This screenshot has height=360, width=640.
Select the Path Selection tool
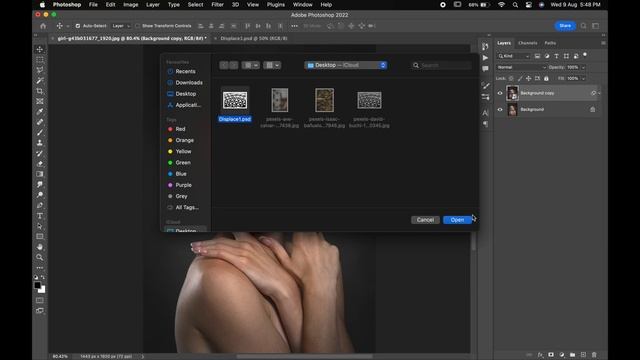pos(40,226)
